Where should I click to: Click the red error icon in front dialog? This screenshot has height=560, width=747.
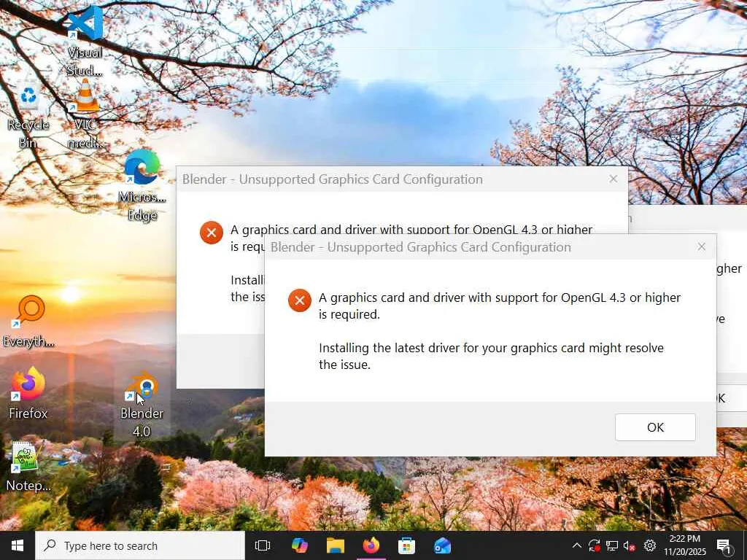coord(300,300)
